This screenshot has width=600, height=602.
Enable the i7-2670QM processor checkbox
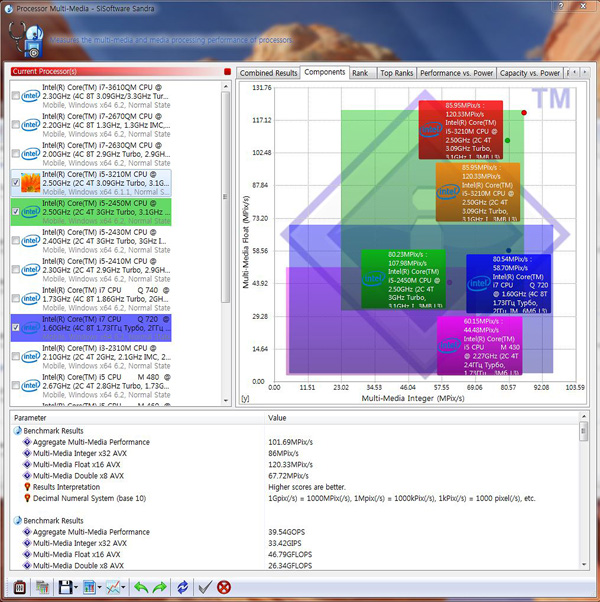tap(16, 124)
